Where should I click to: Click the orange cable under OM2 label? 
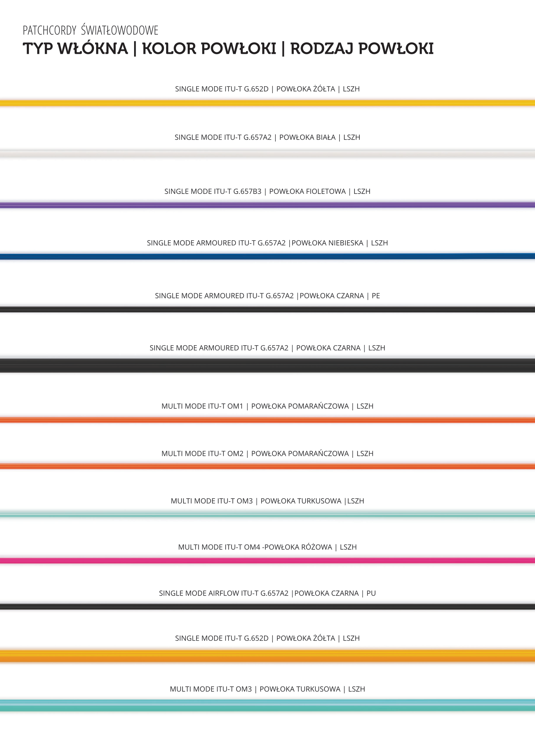(267, 466)
